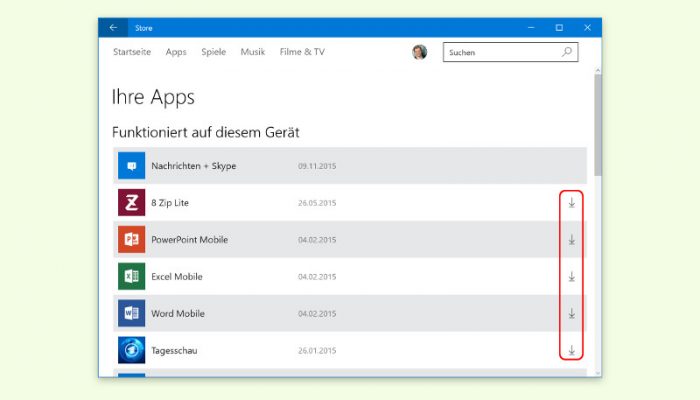Open the user account profile picture
The image size is (700, 400).
[x=419, y=52]
